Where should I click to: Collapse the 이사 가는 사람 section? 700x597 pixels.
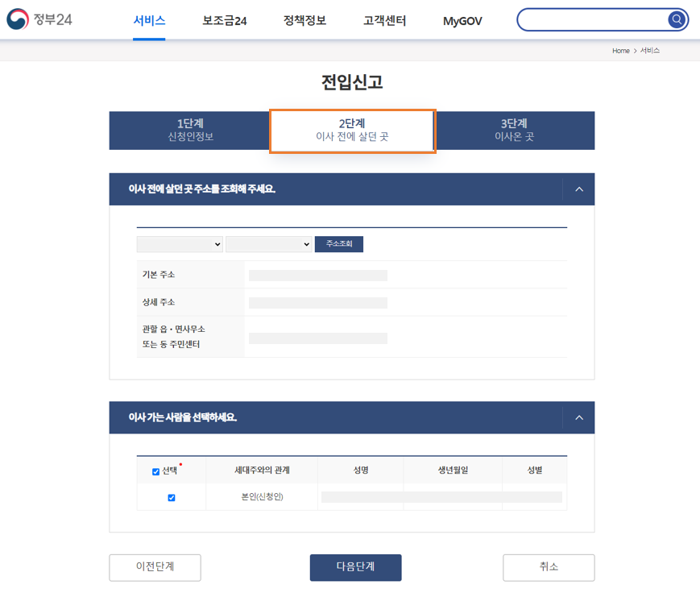click(578, 417)
